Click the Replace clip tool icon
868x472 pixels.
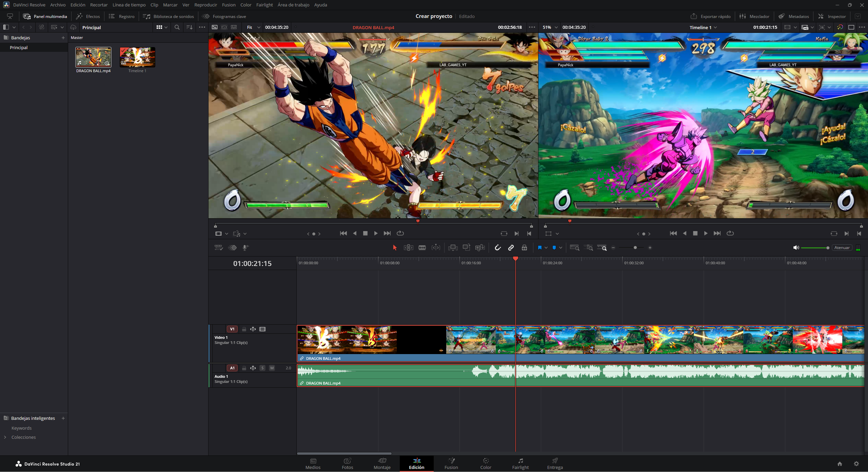click(x=480, y=248)
